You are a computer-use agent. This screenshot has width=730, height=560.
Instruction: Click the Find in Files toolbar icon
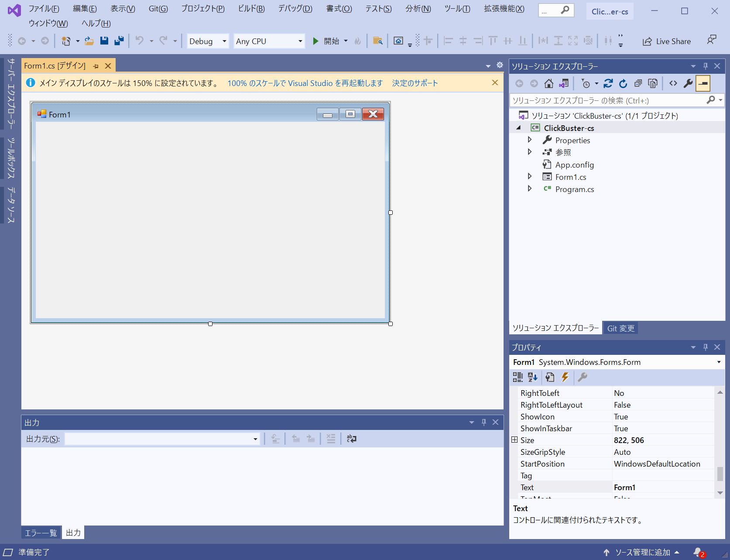pyautogui.click(x=378, y=41)
